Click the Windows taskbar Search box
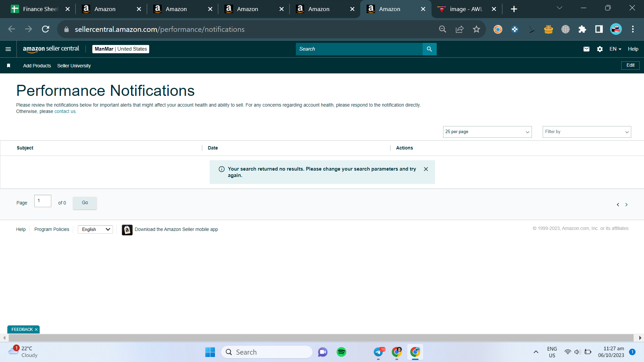Viewport: 644px width, 362px height. tap(267, 352)
